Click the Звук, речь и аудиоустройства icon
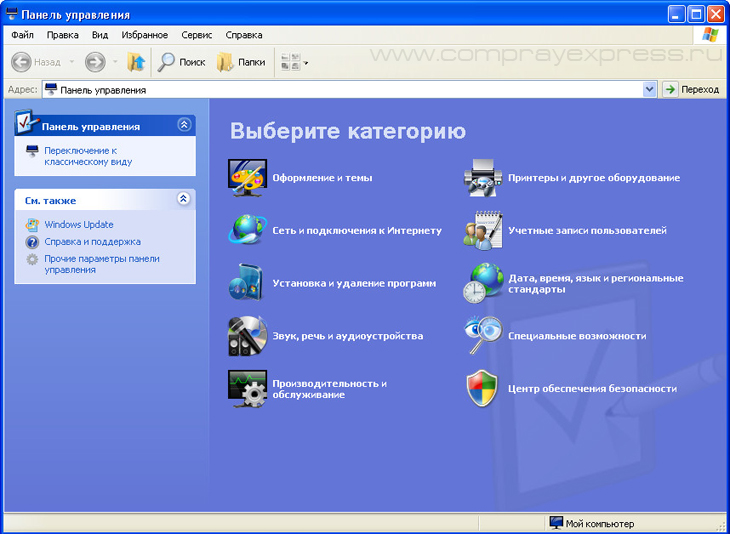The height and width of the screenshot is (534, 730). (x=247, y=336)
